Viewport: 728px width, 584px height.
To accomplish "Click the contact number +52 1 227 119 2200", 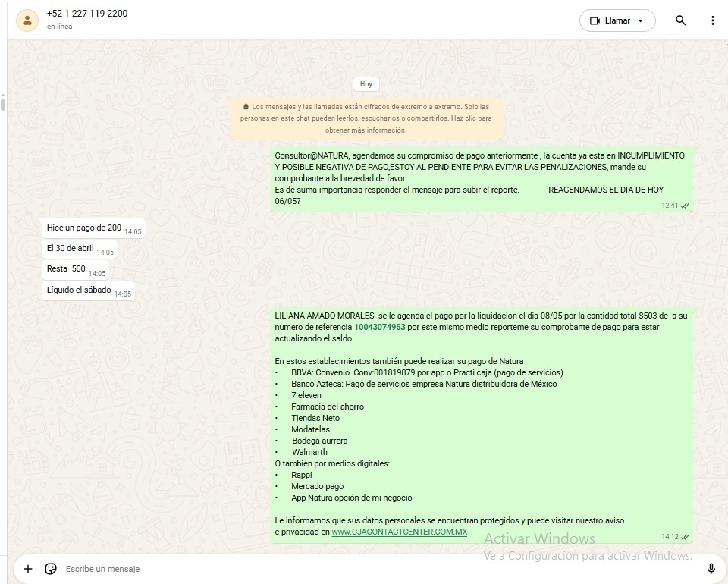I will (x=87, y=14).
